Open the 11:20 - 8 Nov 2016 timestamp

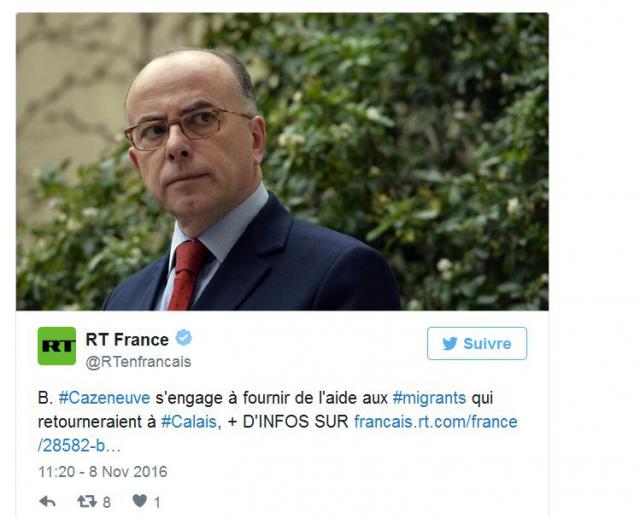[x=103, y=472]
